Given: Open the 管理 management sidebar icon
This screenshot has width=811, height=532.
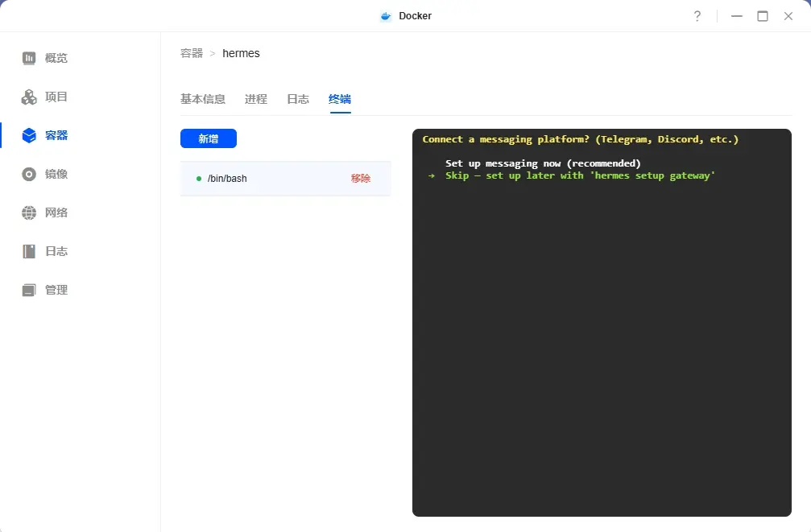Looking at the screenshot, I should click(30, 290).
